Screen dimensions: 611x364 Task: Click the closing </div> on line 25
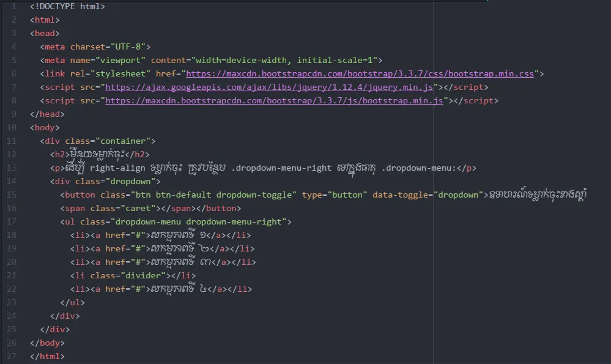click(x=55, y=329)
